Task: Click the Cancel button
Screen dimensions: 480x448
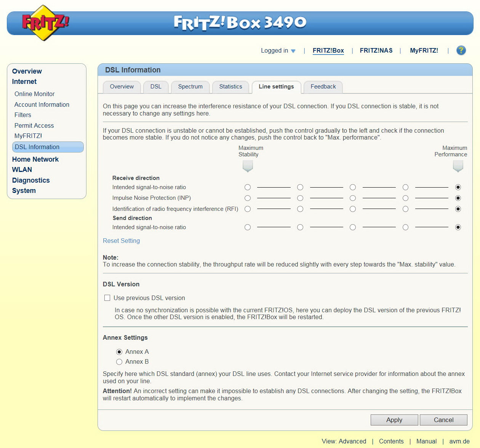Action: pyautogui.click(x=443, y=420)
